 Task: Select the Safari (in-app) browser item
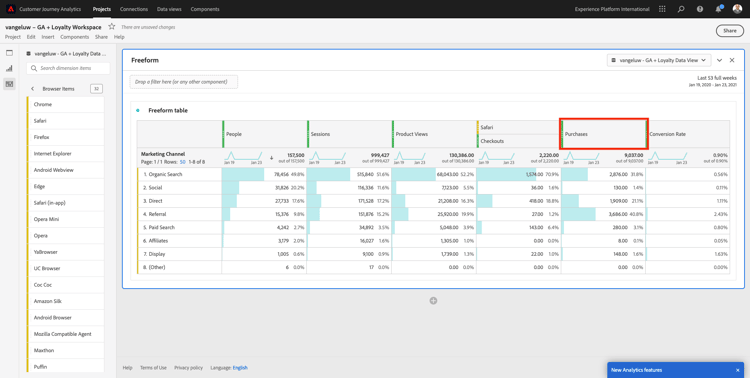pyautogui.click(x=66, y=203)
